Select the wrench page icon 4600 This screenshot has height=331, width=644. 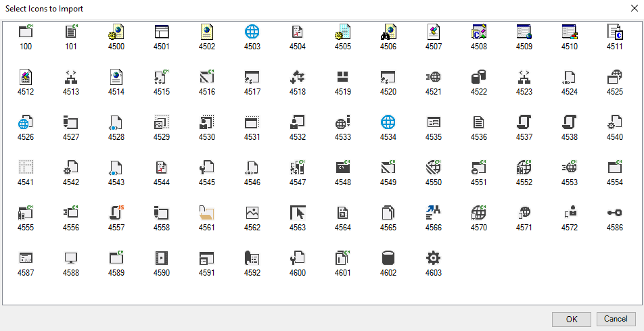(x=298, y=257)
